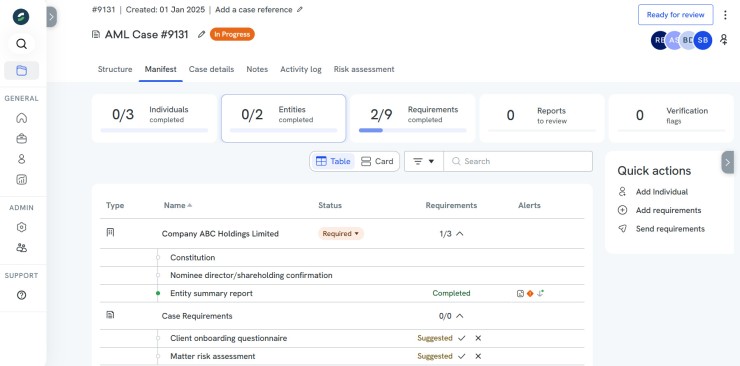This screenshot has width=740, height=366.
Task: Open the cases folder icon in sidebar
Action: [x=21, y=70]
